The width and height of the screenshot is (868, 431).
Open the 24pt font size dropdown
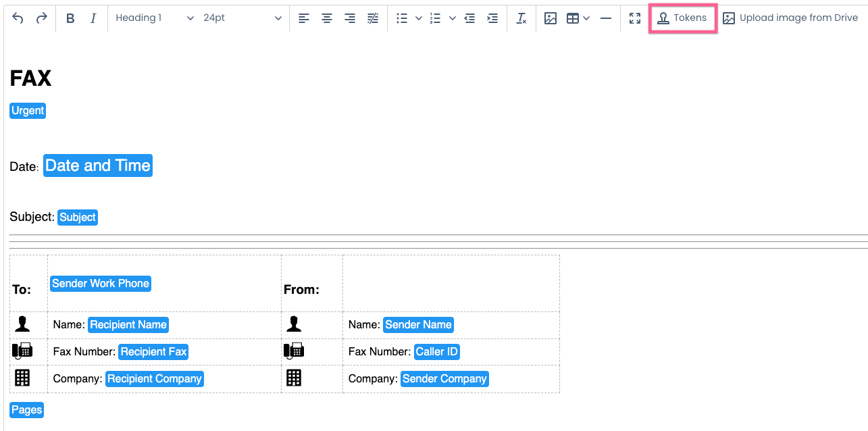[242, 18]
